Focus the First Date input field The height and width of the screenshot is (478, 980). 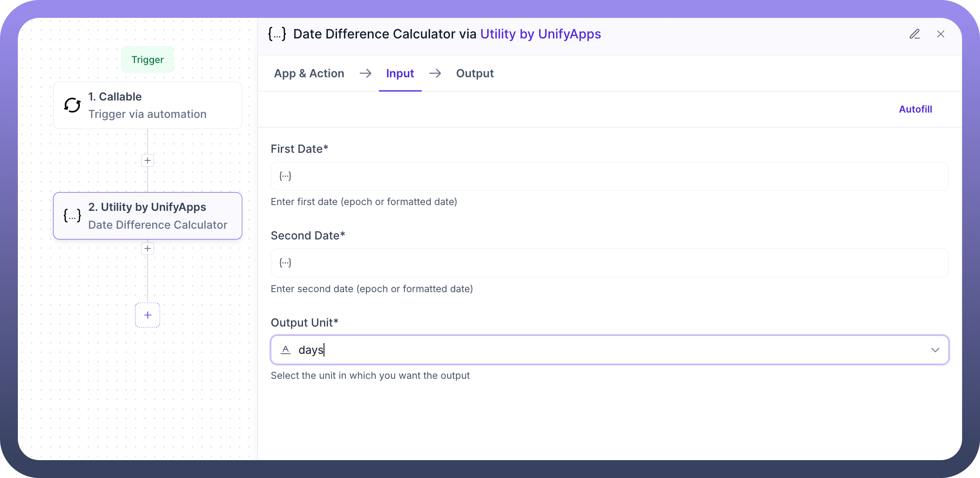616,176
